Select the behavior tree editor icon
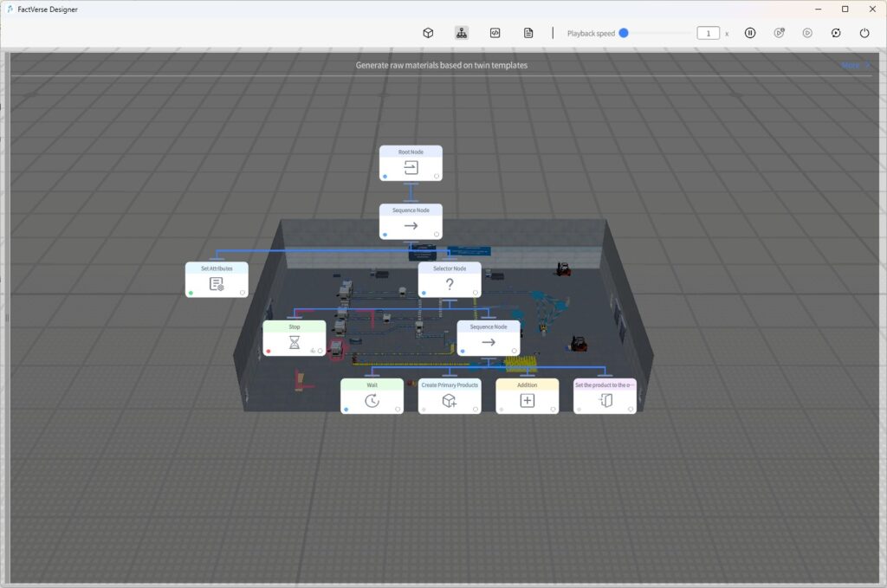Viewport: 887px width, 588px height. click(x=461, y=32)
